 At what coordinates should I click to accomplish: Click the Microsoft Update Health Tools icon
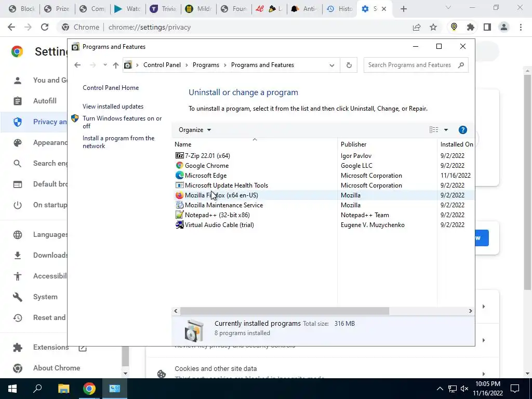(179, 185)
